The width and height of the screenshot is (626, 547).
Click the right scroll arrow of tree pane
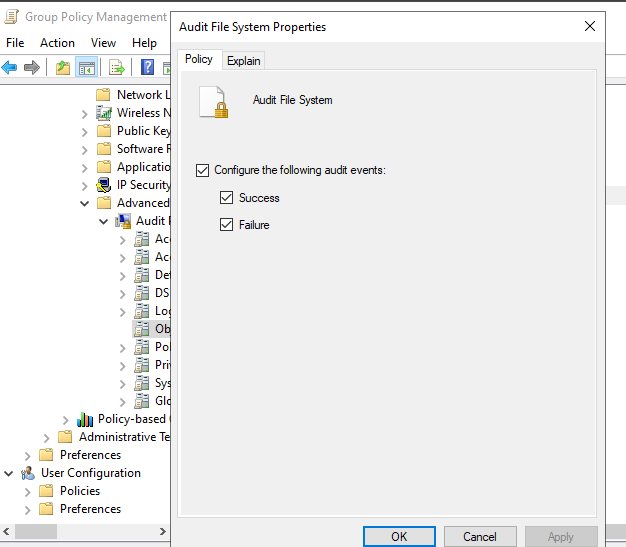(x=162, y=532)
